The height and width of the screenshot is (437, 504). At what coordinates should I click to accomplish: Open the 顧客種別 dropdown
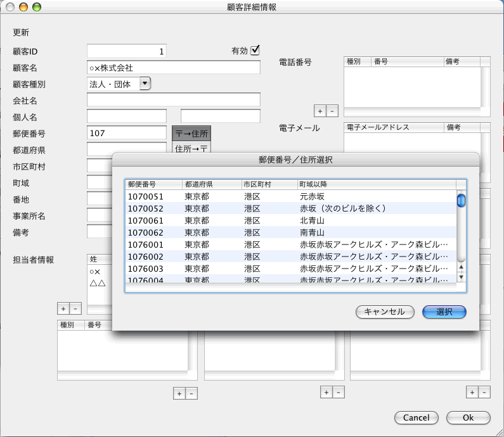[145, 83]
